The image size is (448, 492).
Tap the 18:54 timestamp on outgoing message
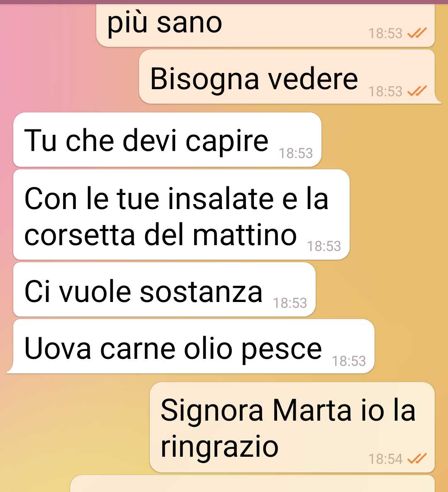pyautogui.click(x=385, y=459)
